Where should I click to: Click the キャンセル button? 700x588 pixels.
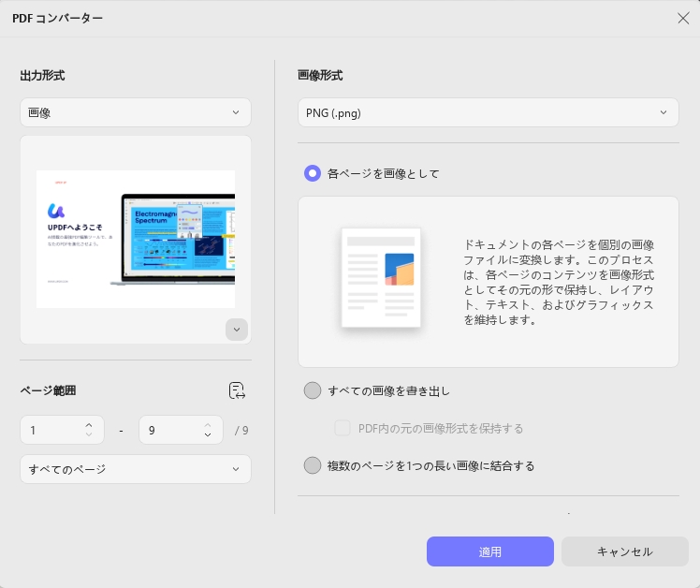pos(624,551)
